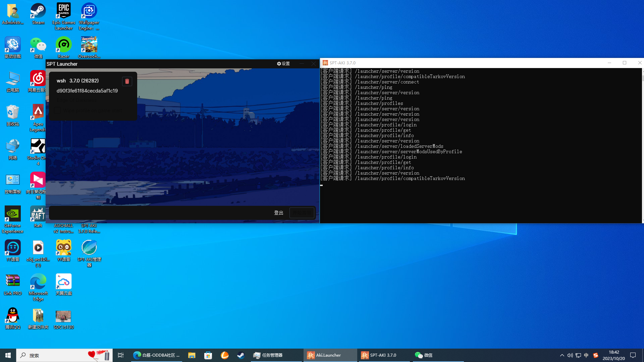Open the Windows Start menu
The width and height of the screenshot is (644, 362).
pyautogui.click(x=8, y=355)
